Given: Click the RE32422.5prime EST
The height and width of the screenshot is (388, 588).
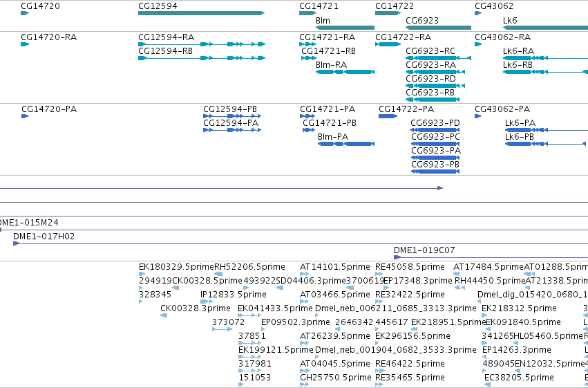Looking at the screenshot, I should tap(379, 302).
